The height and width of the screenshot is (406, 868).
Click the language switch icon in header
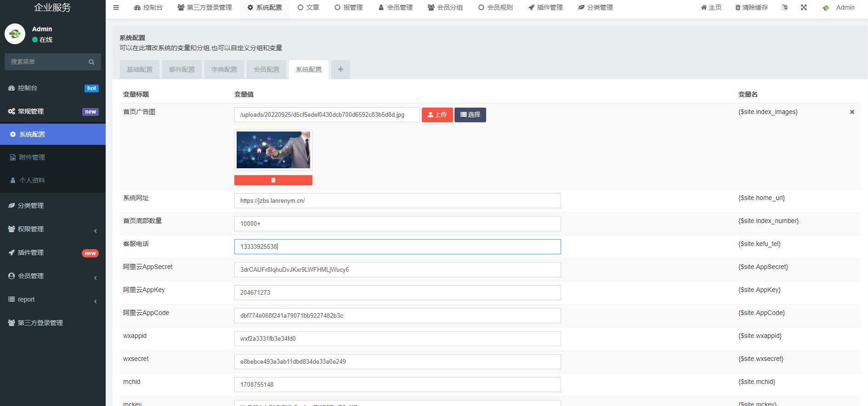coord(784,7)
